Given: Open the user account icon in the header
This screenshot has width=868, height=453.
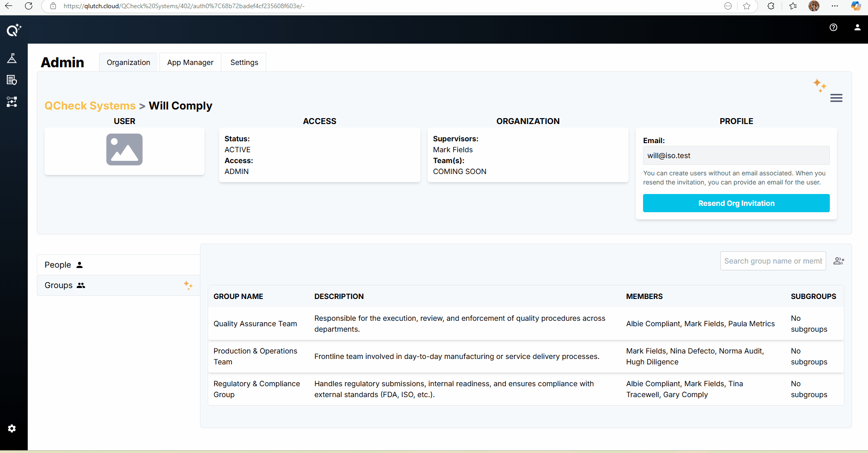Looking at the screenshot, I should [x=857, y=27].
